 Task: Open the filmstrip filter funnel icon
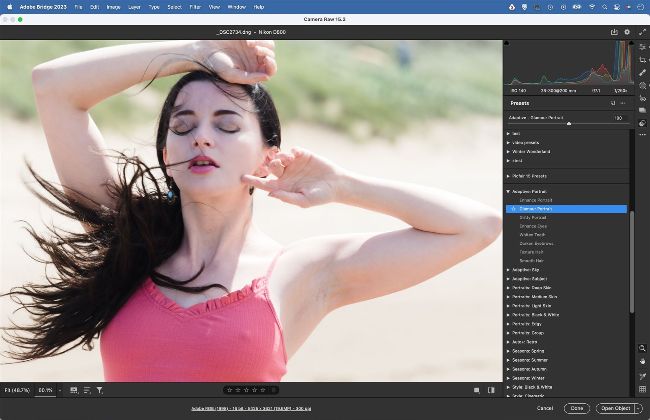100,390
